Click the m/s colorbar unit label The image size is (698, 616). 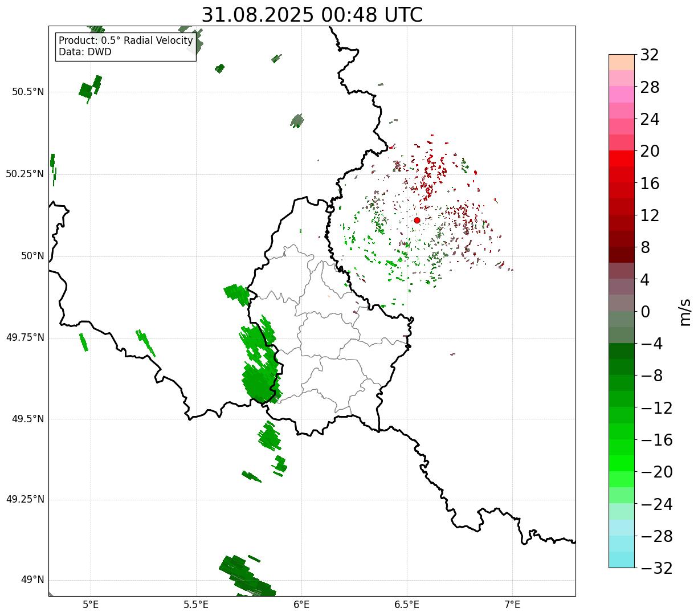[x=685, y=312]
